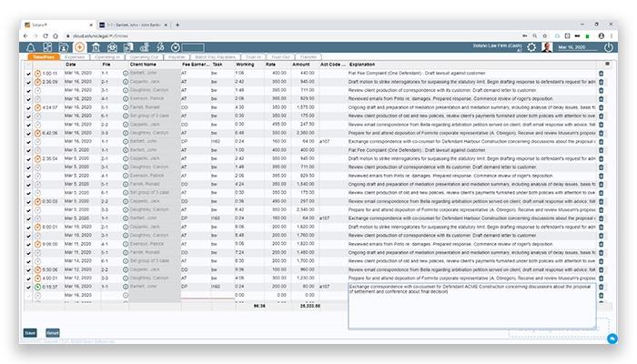Click the user profile photo

547,47
